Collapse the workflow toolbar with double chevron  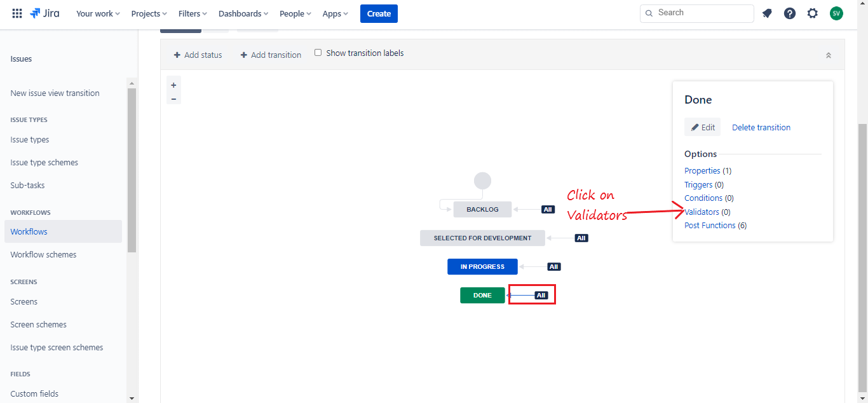pyautogui.click(x=829, y=55)
